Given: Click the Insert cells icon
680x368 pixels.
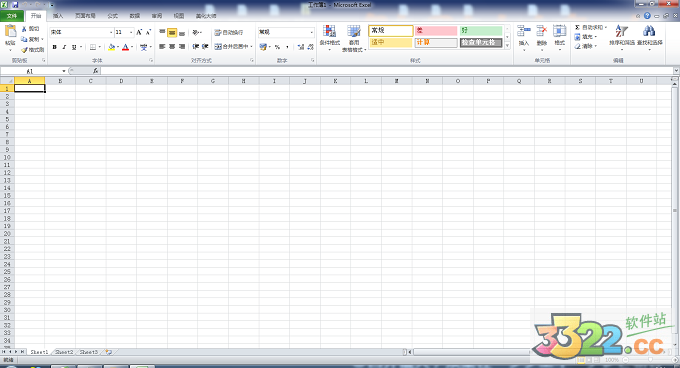Looking at the screenshot, I should [x=523, y=31].
